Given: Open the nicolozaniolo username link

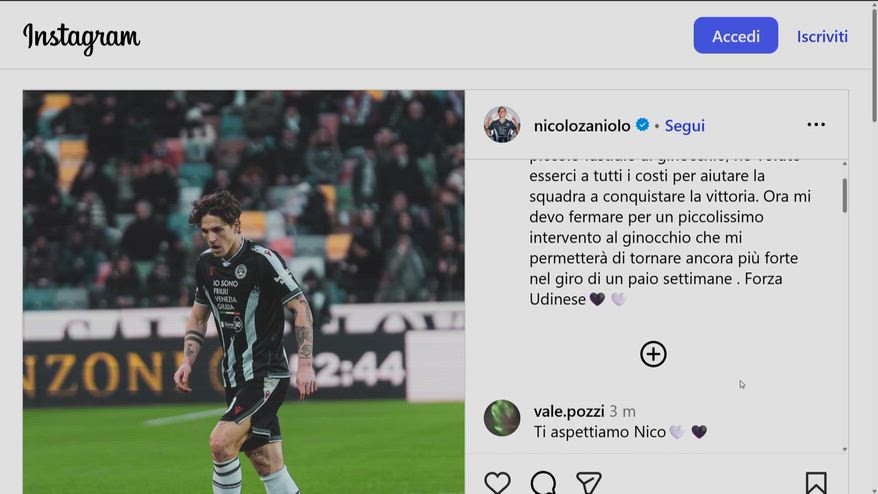Looking at the screenshot, I should [582, 126].
